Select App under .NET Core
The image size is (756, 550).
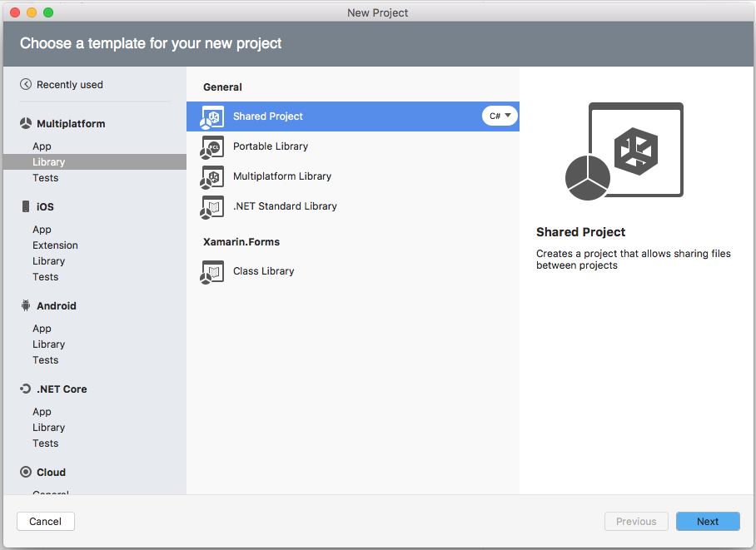pyautogui.click(x=42, y=412)
